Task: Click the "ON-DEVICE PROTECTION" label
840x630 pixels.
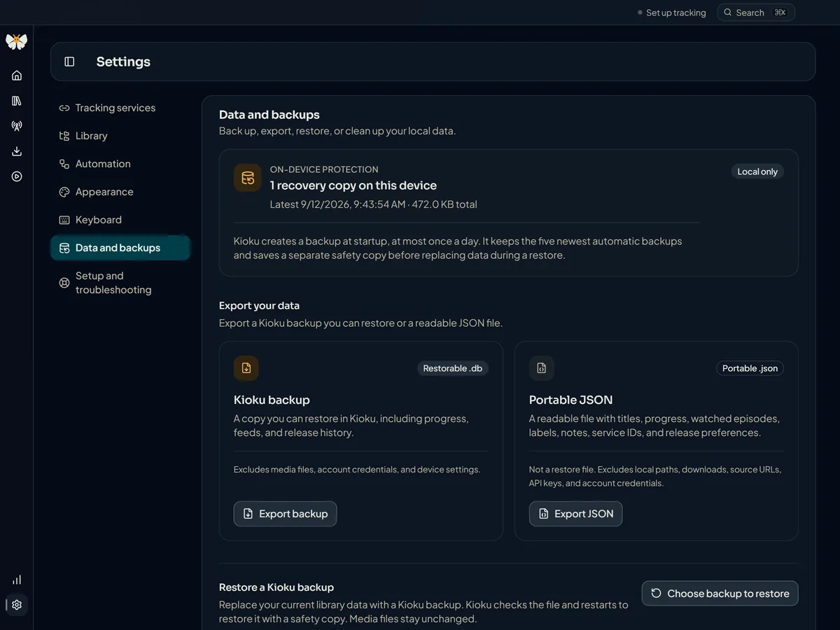Action: (324, 169)
